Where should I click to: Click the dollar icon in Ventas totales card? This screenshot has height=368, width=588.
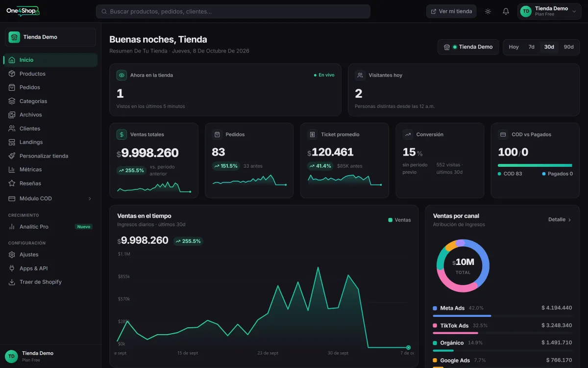[122, 134]
